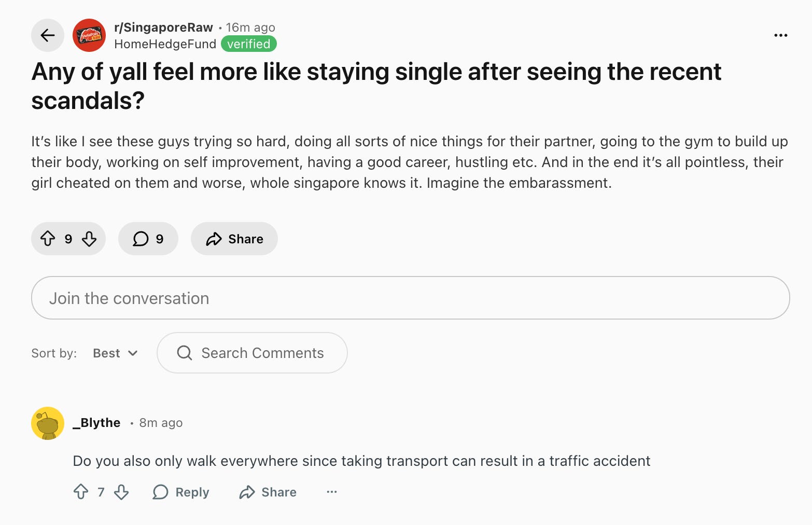
Task: Go back using the left arrow icon
Action: coord(48,35)
